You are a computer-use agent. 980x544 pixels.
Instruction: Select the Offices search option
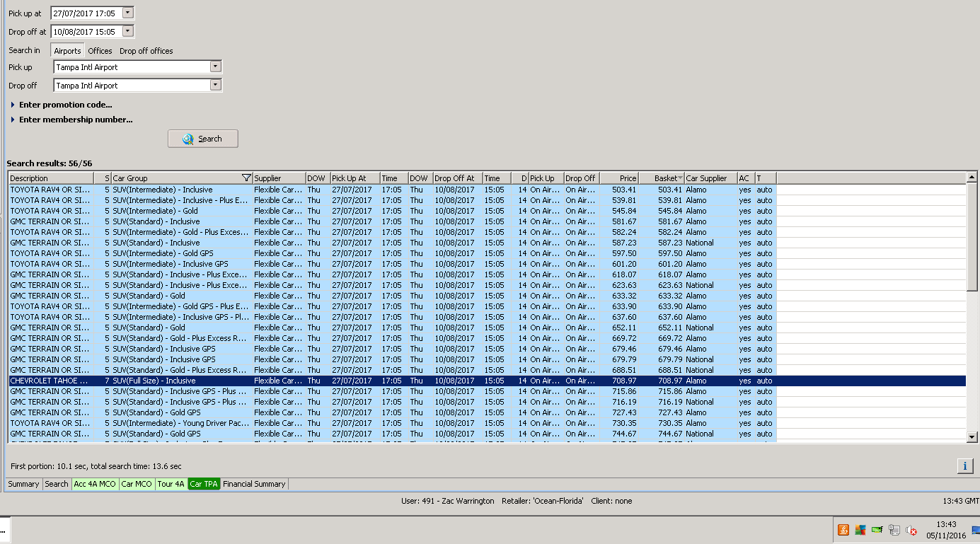100,51
